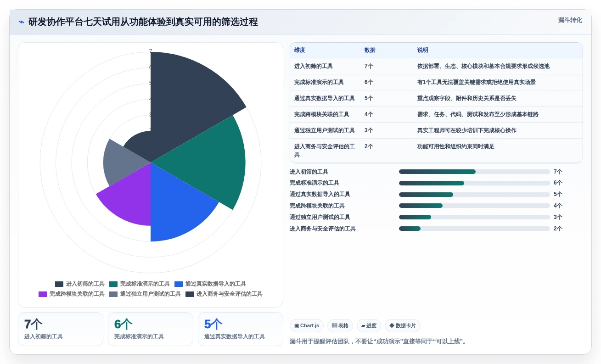Open the 5个 通过真实数据导入的工具 data card
This screenshot has width=601, height=364.
[241, 329]
